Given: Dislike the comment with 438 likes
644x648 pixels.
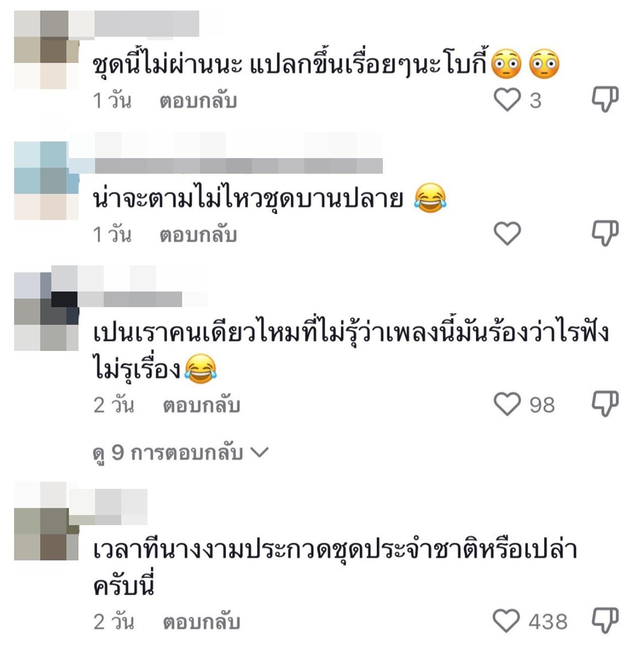Looking at the screenshot, I should (605, 620).
